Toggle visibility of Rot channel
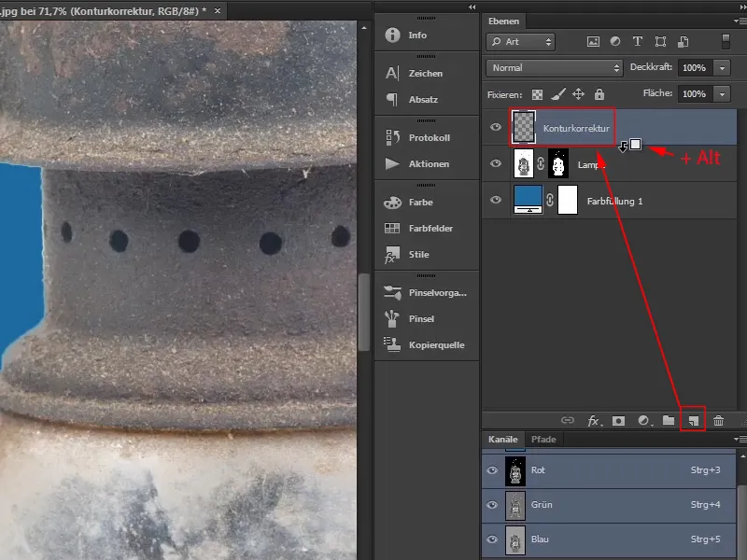Image resolution: width=747 pixels, height=560 pixels. point(492,470)
